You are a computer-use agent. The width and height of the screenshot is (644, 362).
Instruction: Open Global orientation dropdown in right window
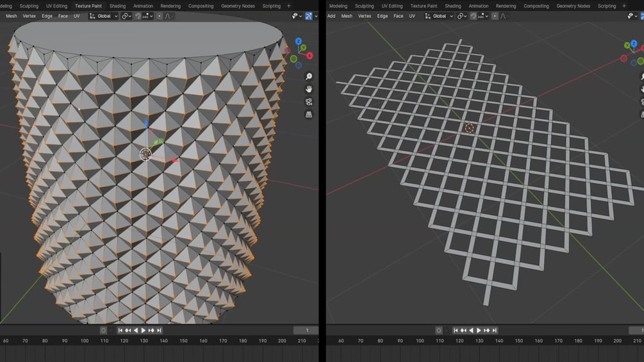click(439, 16)
